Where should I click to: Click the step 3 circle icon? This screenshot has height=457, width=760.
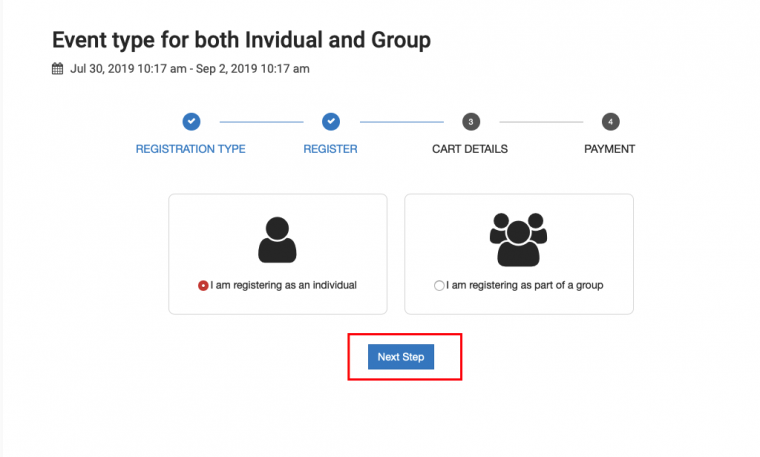click(470, 122)
